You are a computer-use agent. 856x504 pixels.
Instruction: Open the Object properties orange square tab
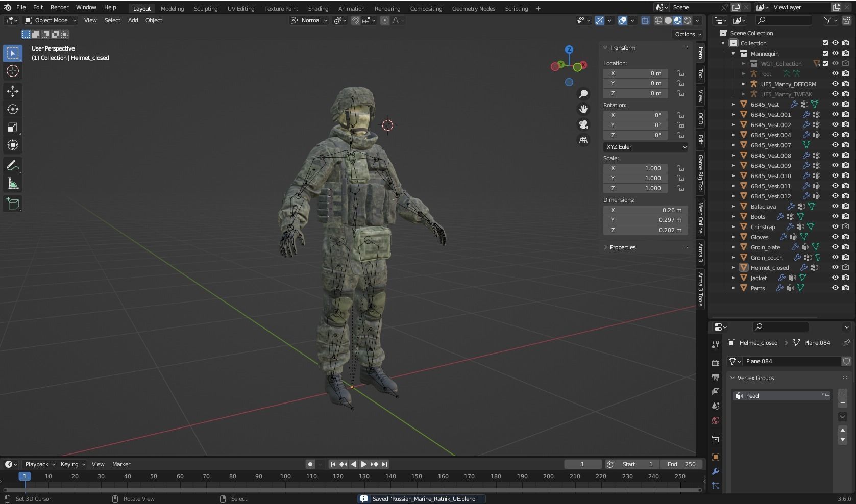click(x=716, y=457)
